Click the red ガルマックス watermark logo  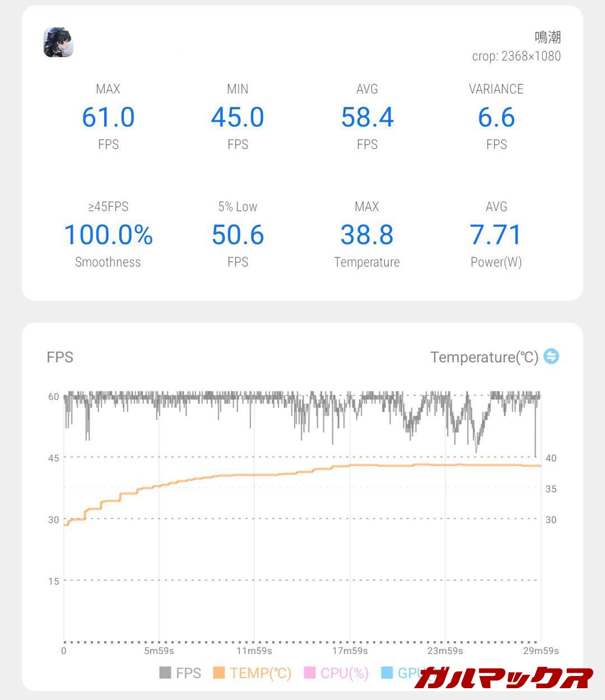503,678
